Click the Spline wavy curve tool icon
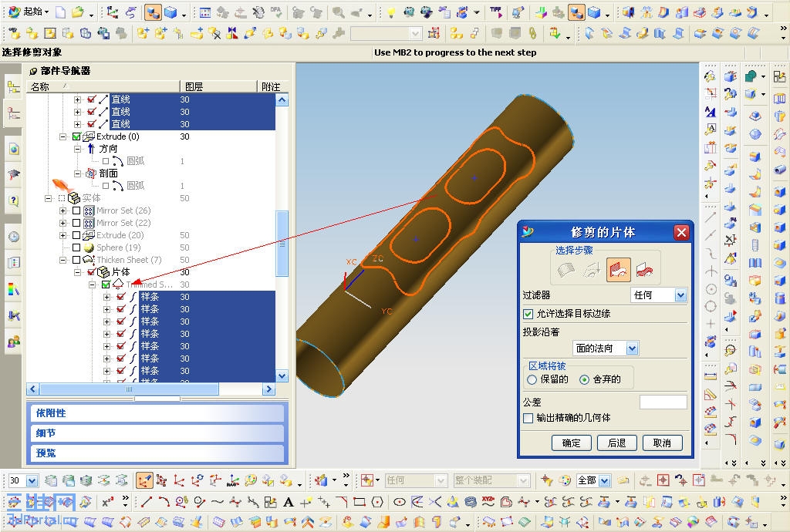 (x=217, y=502)
